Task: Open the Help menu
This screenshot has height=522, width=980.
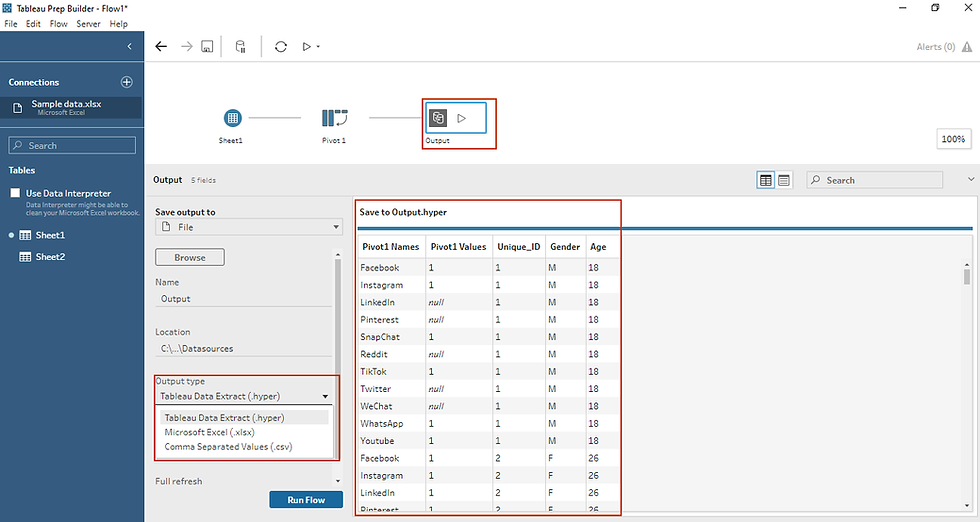Action: [x=119, y=24]
